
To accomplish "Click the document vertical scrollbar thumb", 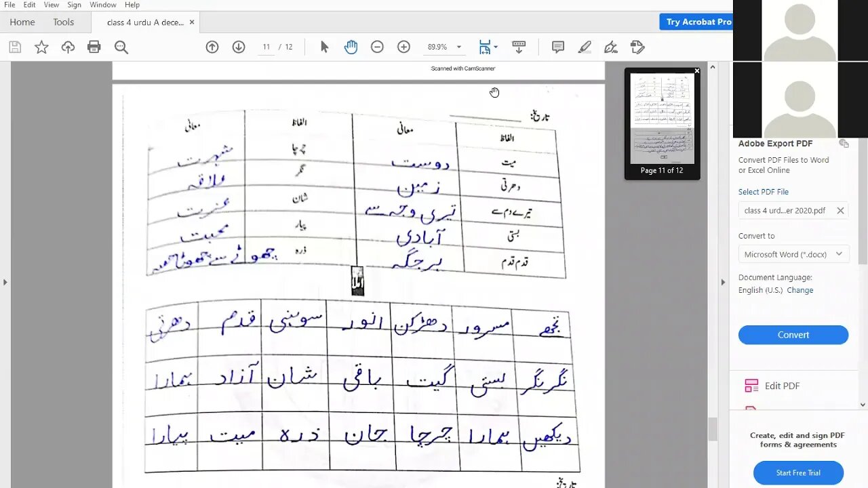I will pos(712,429).
